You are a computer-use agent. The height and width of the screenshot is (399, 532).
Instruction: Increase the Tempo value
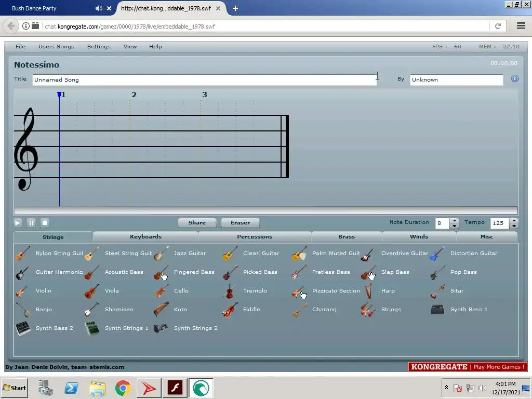pos(514,220)
